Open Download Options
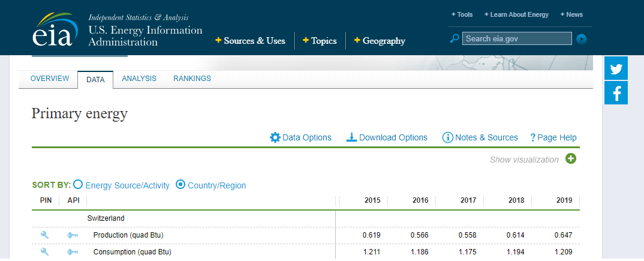Screen dimensions: 644x261 tap(387, 137)
